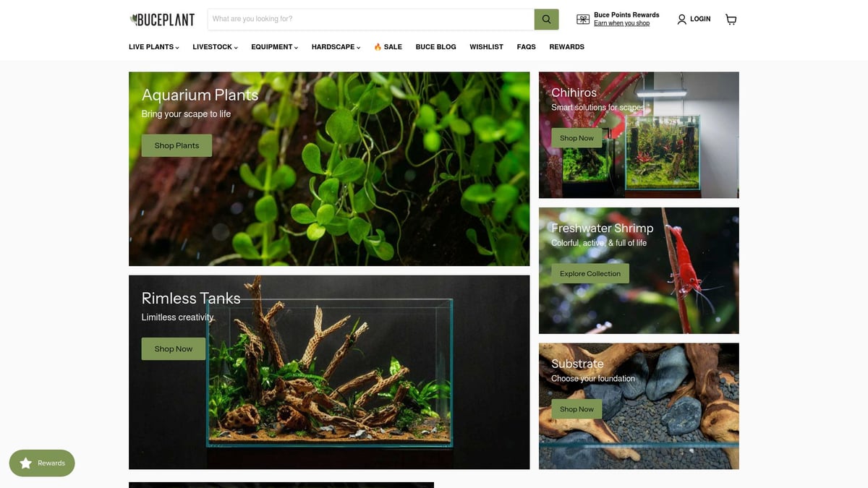Click the Buce Points Rewards text
This screenshot has height=488, width=868.
click(626, 15)
